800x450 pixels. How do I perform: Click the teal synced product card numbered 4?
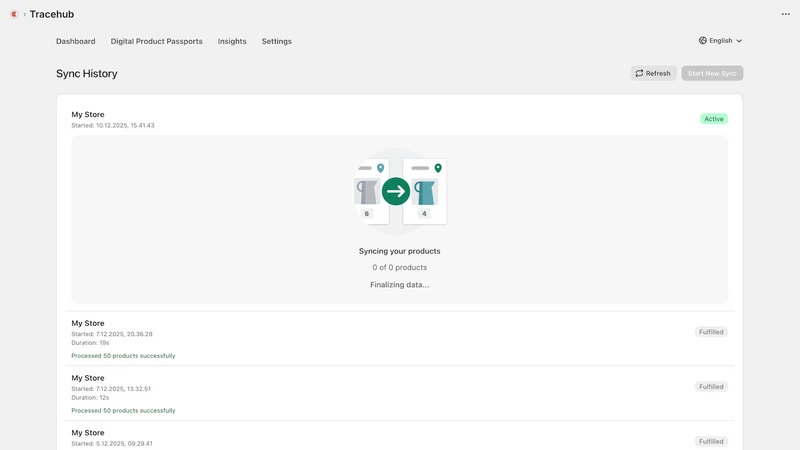click(x=424, y=191)
